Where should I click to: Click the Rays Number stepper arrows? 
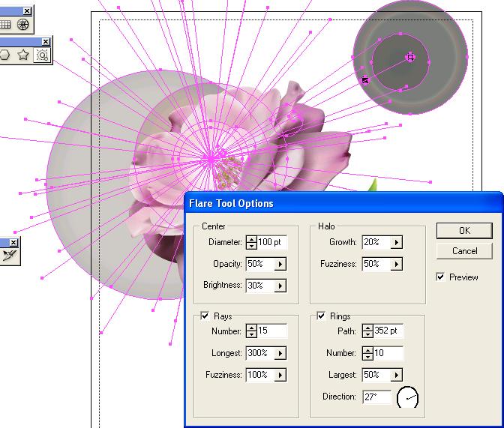(x=251, y=331)
